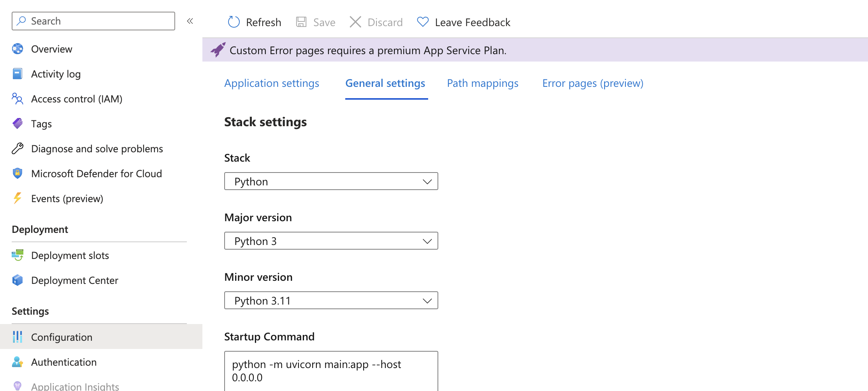Image resolution: width=868 pixels, height=391 pixels.
Task: Click the Deployment Center cube icon
Action: click(x=18, y=280)
